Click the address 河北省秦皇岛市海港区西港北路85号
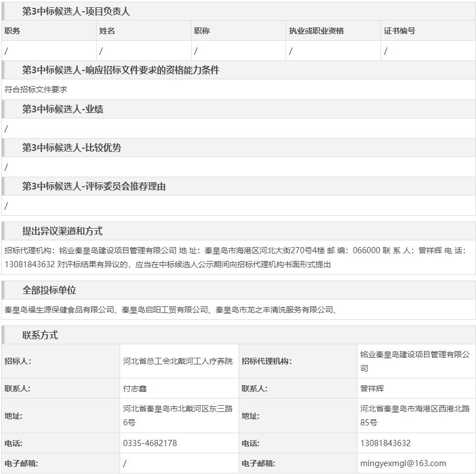This screenshot has width=476, height=474. pyautogui.click(x=415, y=416)
